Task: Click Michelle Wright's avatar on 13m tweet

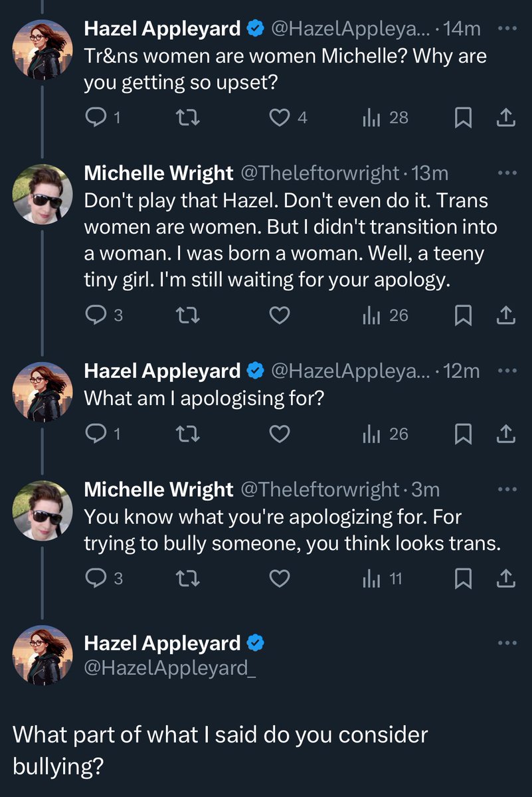Action: click(x=43, y=193)
